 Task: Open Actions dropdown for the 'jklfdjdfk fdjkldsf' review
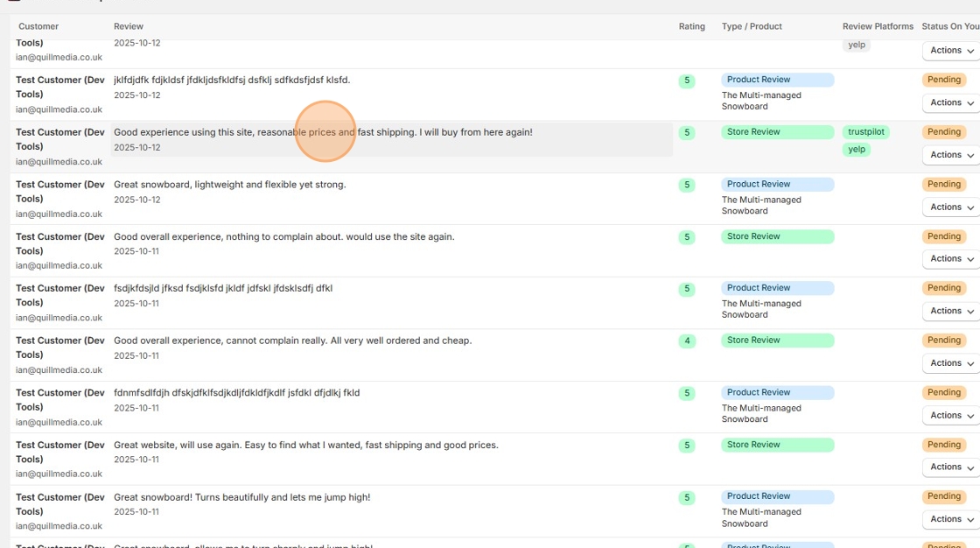952,102
